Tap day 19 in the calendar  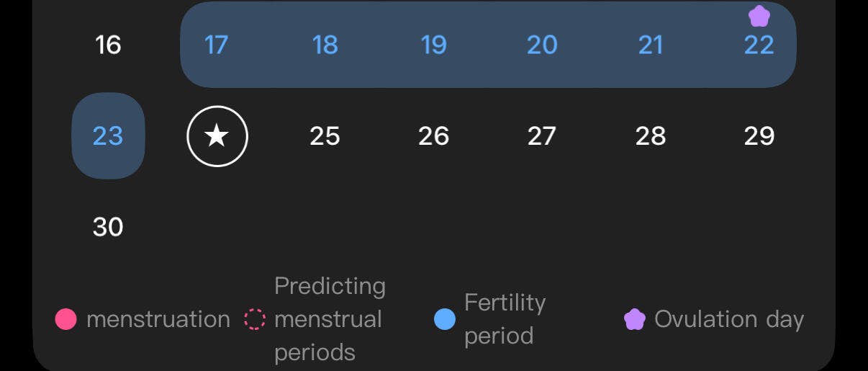point(434,45)
